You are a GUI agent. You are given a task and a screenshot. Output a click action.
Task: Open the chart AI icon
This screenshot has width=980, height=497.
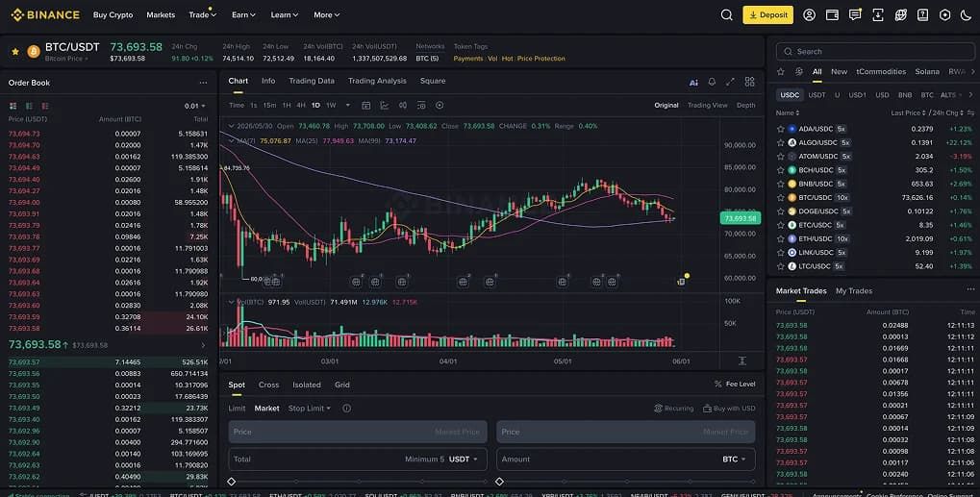(693, 82)
